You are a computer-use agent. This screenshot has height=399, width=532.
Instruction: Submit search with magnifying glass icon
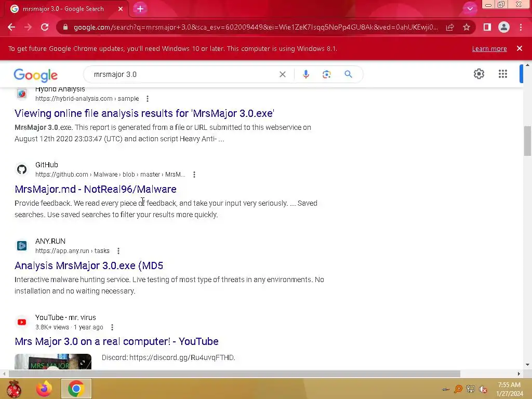[x=348, y=74]
